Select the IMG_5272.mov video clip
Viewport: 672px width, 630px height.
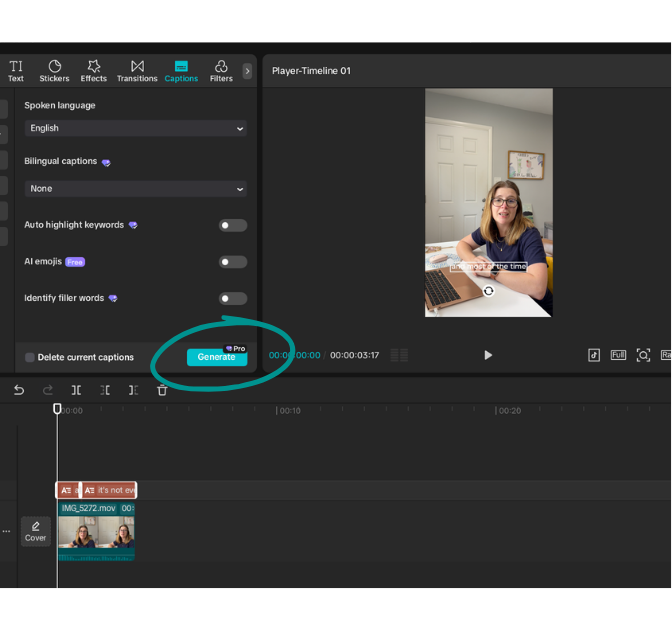(x=96, y=531)
